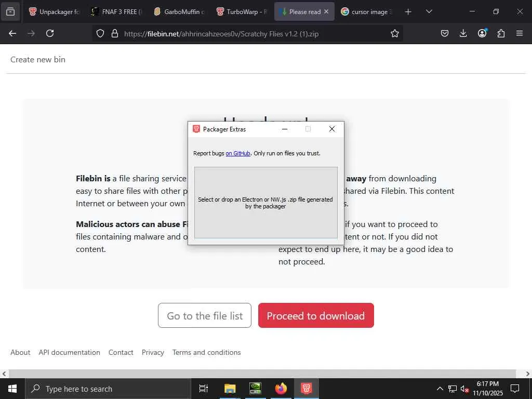
Task: Open the Firefox account menu
Action: point(482,33)
